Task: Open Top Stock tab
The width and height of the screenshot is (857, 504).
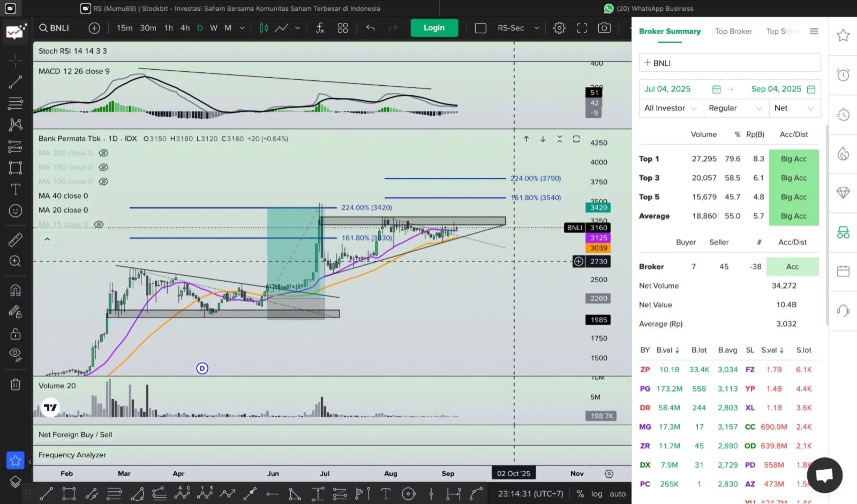Action: coord(783,31)
